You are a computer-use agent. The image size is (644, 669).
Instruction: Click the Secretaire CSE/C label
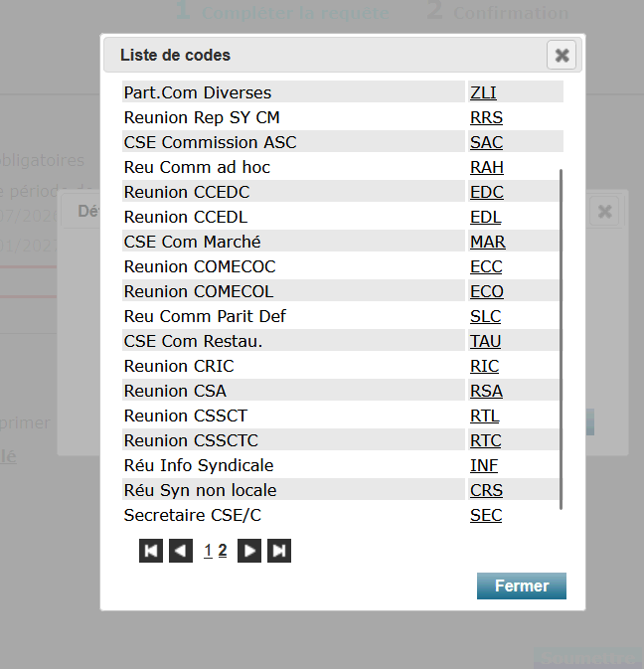193,515
